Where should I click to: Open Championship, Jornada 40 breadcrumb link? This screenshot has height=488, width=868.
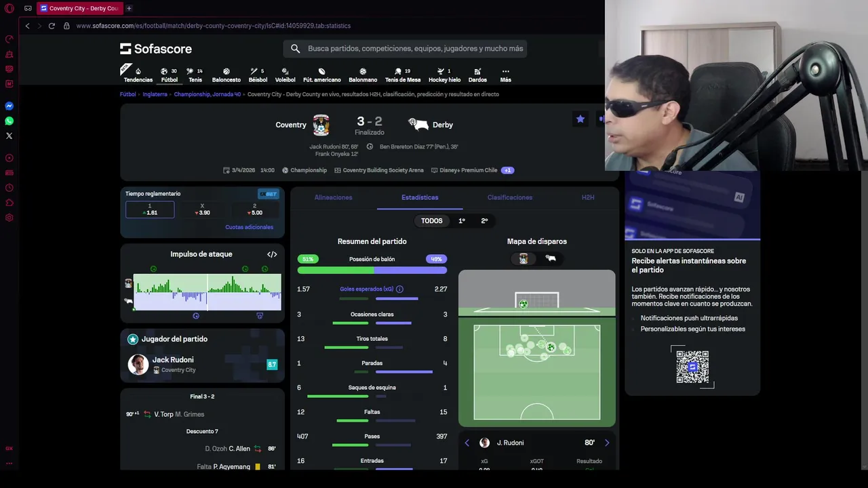coord(208,94)
